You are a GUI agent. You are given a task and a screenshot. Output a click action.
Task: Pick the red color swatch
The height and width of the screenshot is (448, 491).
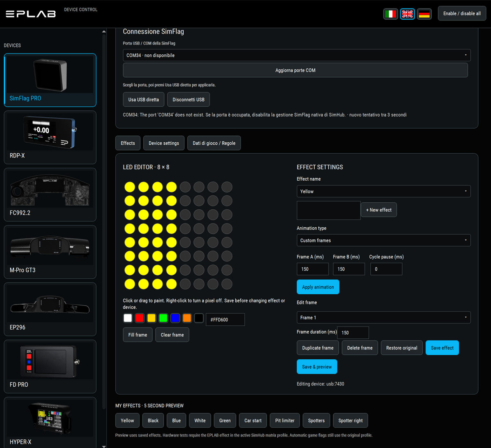coord(140,318)
